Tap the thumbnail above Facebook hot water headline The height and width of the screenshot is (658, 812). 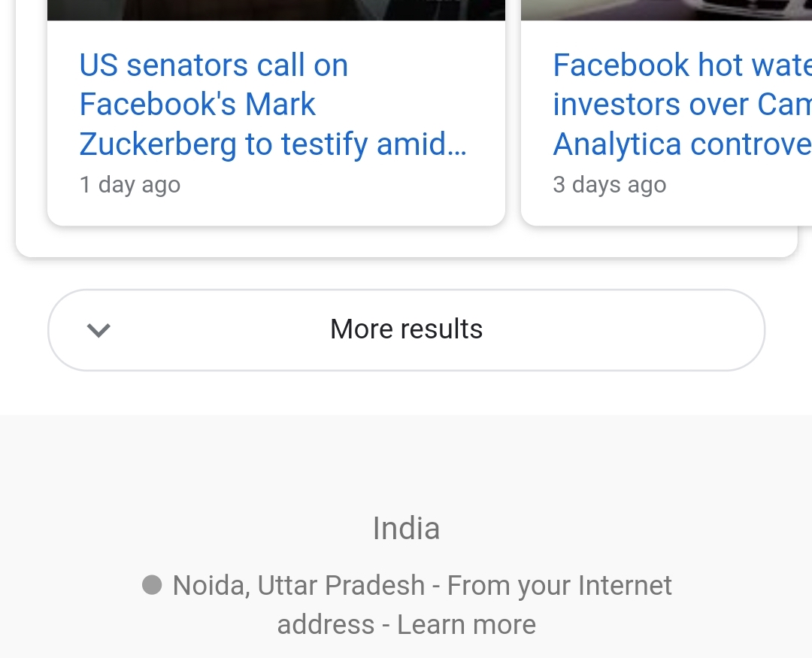pyautogui.click(x=666, y=10)
